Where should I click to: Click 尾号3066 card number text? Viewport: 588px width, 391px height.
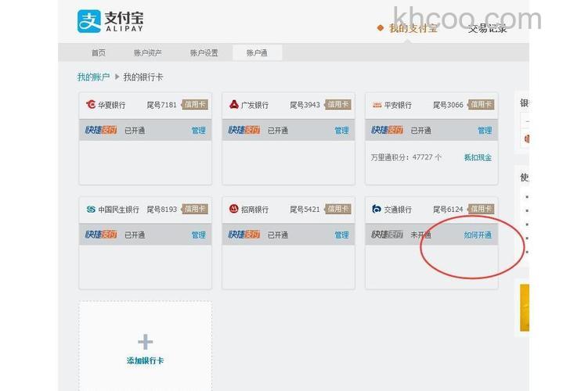click(448, 105)
